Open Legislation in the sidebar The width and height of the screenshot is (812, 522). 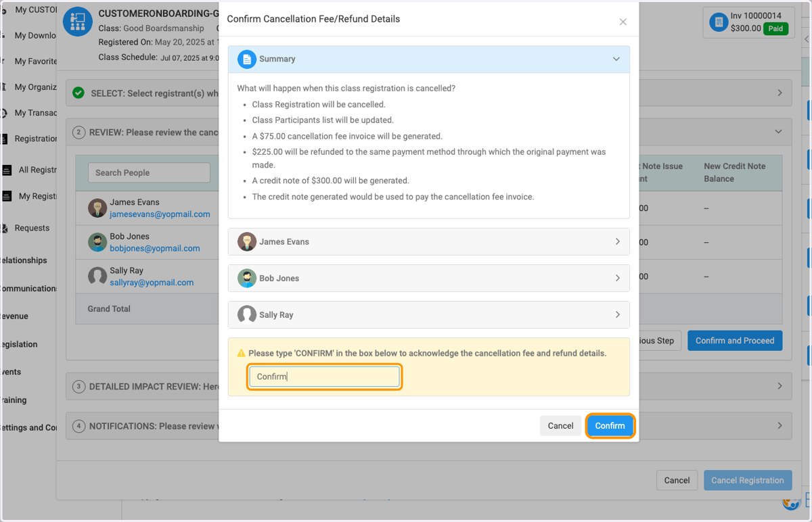coord(19,344)
